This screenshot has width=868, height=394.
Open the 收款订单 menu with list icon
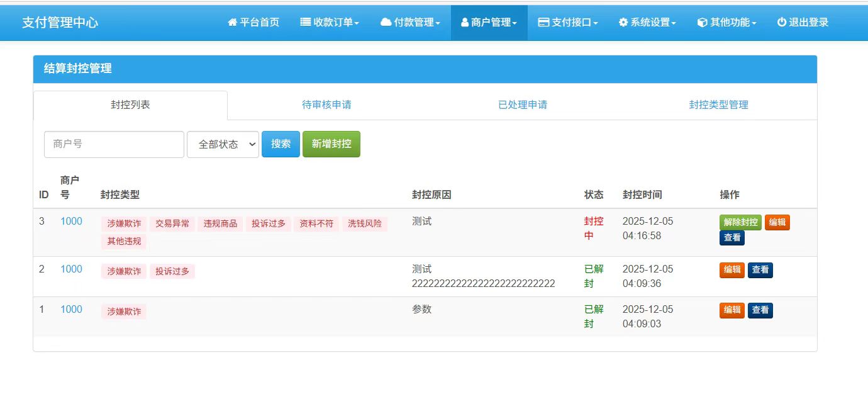click(x=306, y=23)
